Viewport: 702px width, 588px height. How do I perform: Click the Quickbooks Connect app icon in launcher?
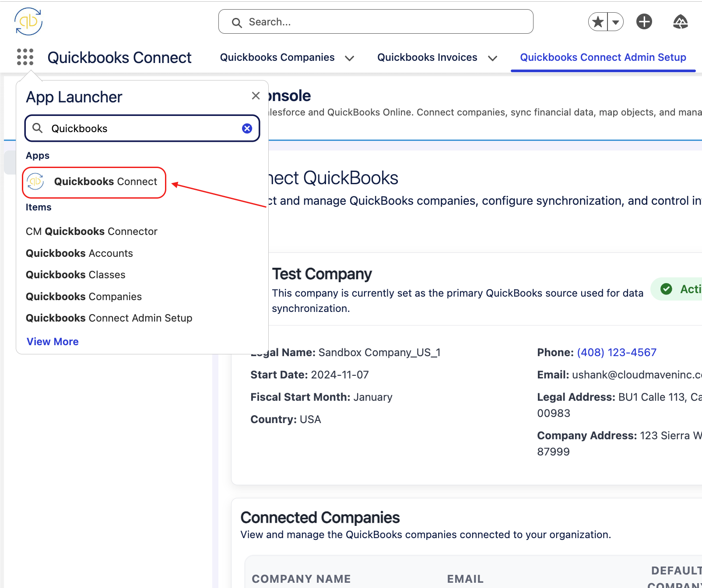pos(35,181)
